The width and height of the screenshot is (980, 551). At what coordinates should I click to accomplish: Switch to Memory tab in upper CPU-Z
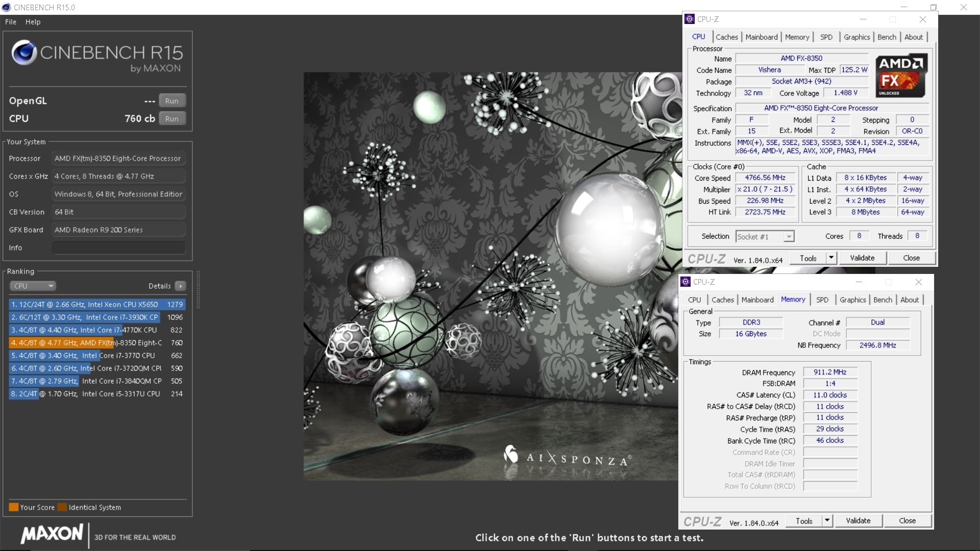pyautogui.click(x=797, y=37)
